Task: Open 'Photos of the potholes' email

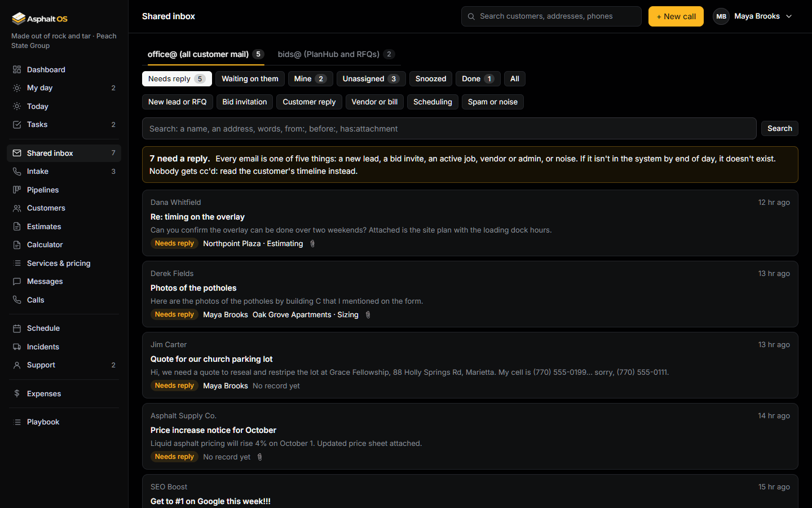Action: pyautogui.click(x=470, y=294)
